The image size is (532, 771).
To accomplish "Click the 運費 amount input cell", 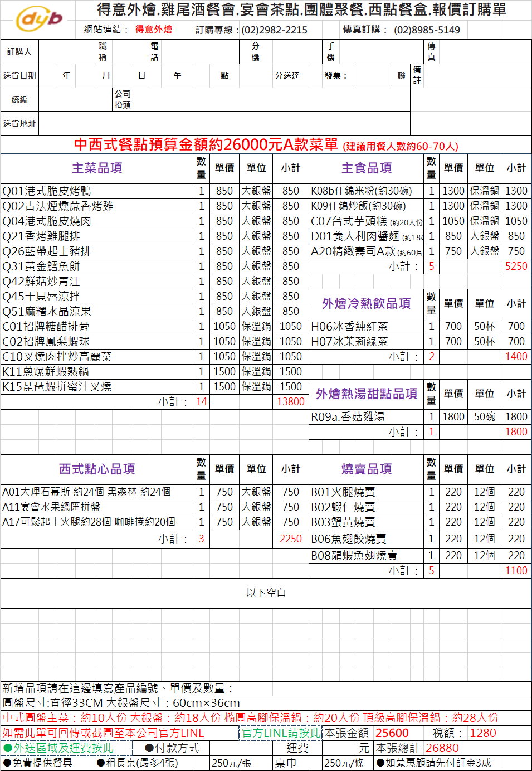I will coord(340,748).
